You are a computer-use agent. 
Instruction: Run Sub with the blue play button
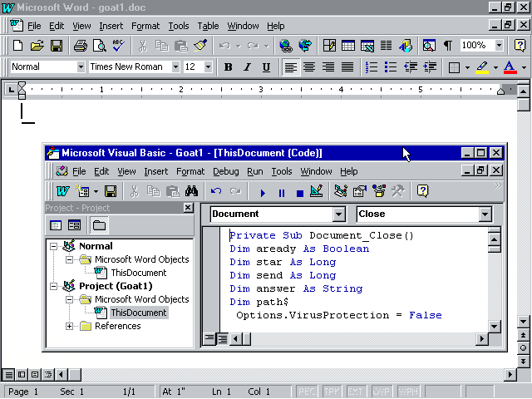(263, 193)
